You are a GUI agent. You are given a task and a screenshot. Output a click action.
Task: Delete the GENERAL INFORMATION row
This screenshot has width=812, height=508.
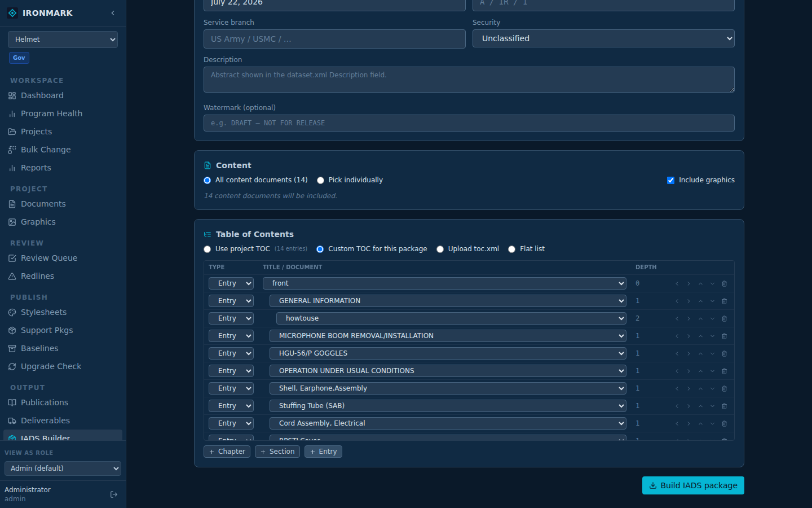pos(725,301)
